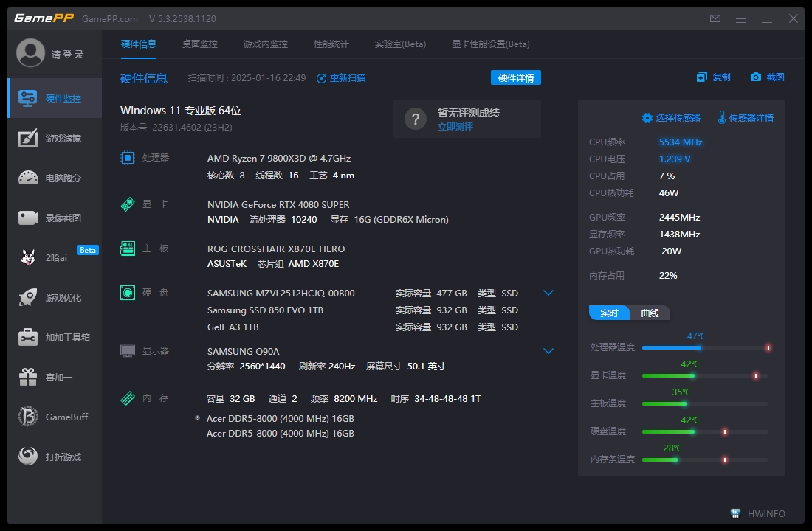Click the question mark score icon
This screenshot has width=812, height=531.
(x=416, y=119)
